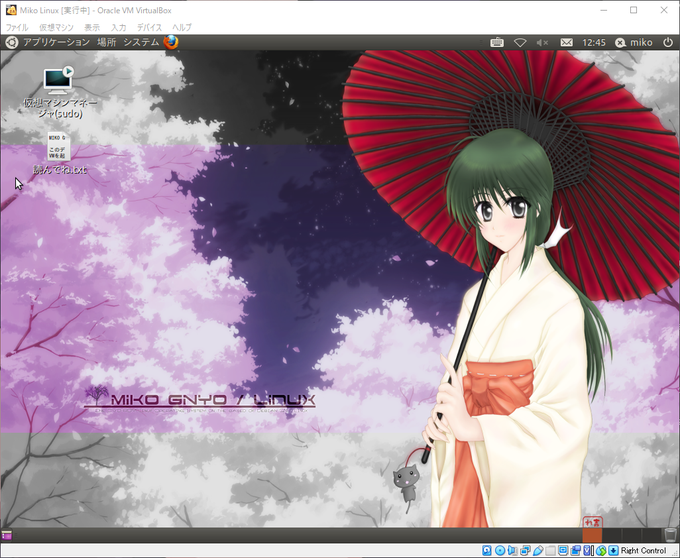The width and height of the screenshot is (680, 558).
Task: Click the network adapters status icon
Action: (525, 551)
